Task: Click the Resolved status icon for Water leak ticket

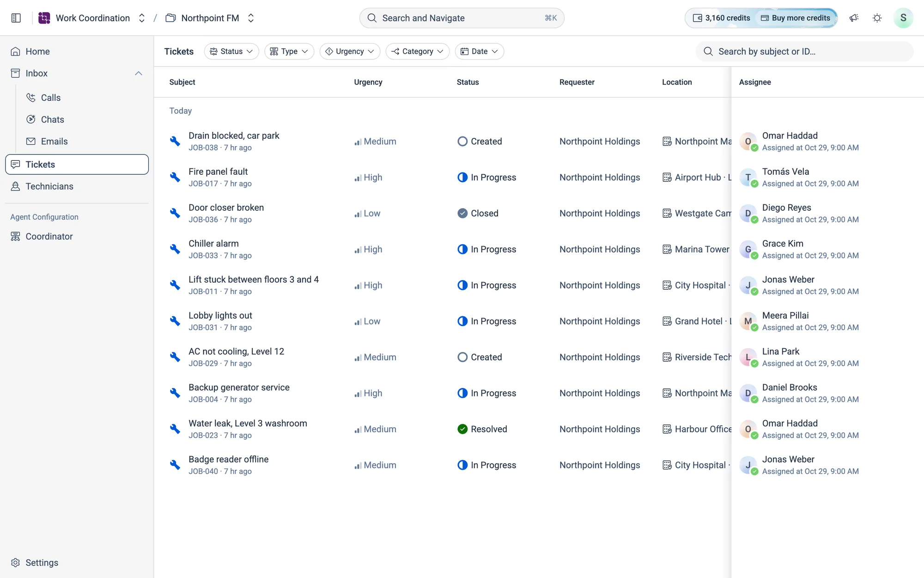Action: pos(462,429)
